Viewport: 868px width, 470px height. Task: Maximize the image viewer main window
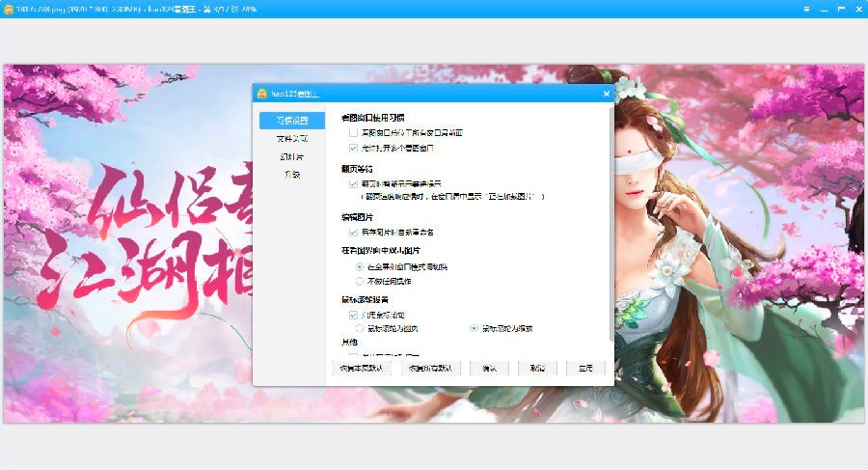[841, 9]
